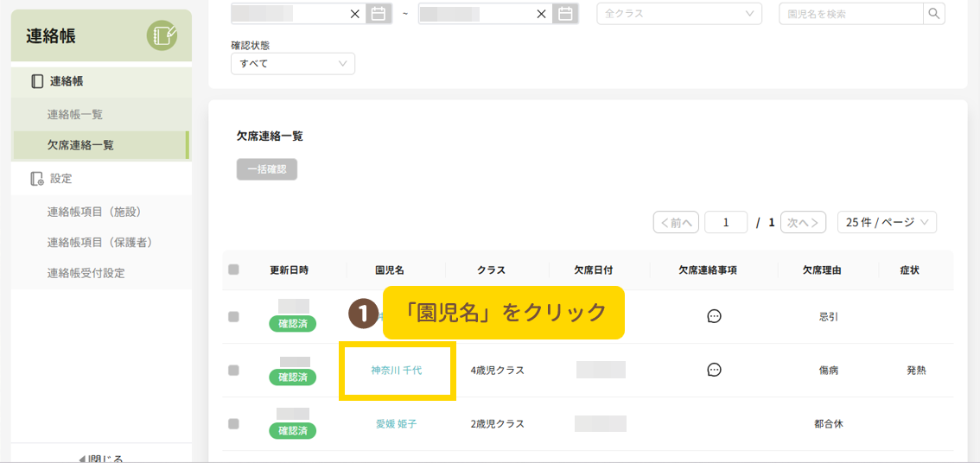Open calendar picker for end date
The width and height of the screenshot is (980, 463).
[x=565, y=14]
